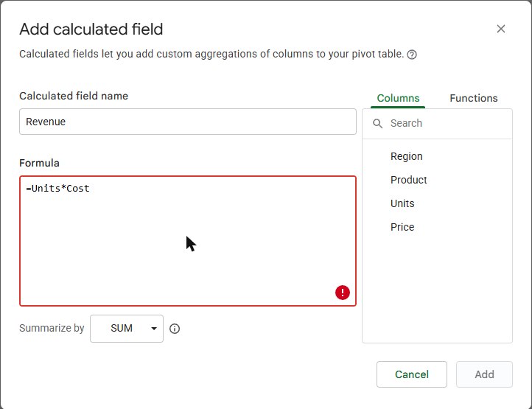Focus the column Search field
The image size is (532, 409).
pos(438,123)
